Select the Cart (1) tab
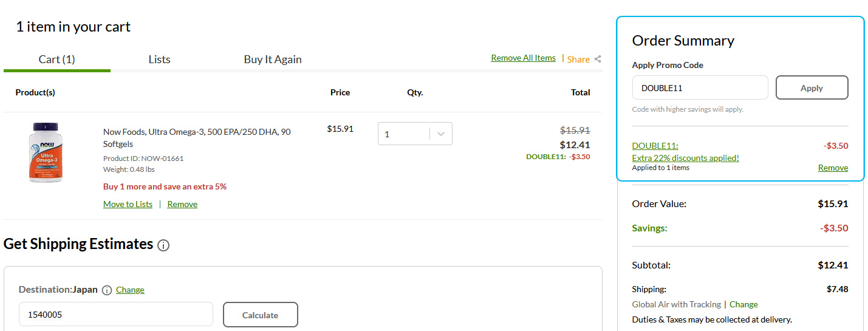Viewport: 868px width, 331px height. click(x=56, y=60)
